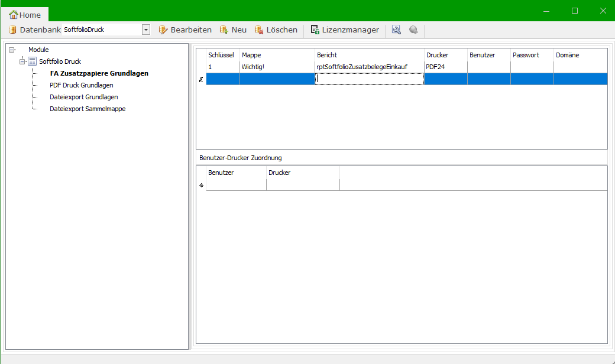
Task: Select the Module root tree item
Action: pyautogui.click(x=38, y=50)
